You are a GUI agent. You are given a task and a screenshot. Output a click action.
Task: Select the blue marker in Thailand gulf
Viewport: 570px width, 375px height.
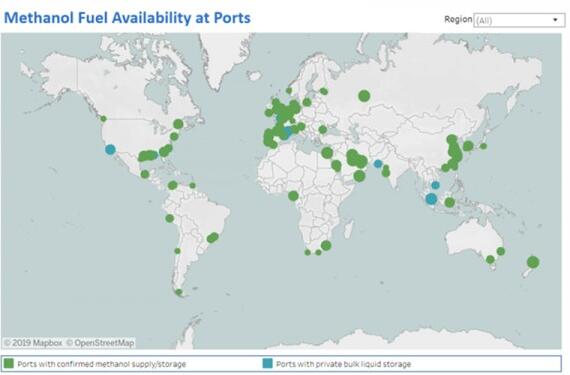coord(435,185)
